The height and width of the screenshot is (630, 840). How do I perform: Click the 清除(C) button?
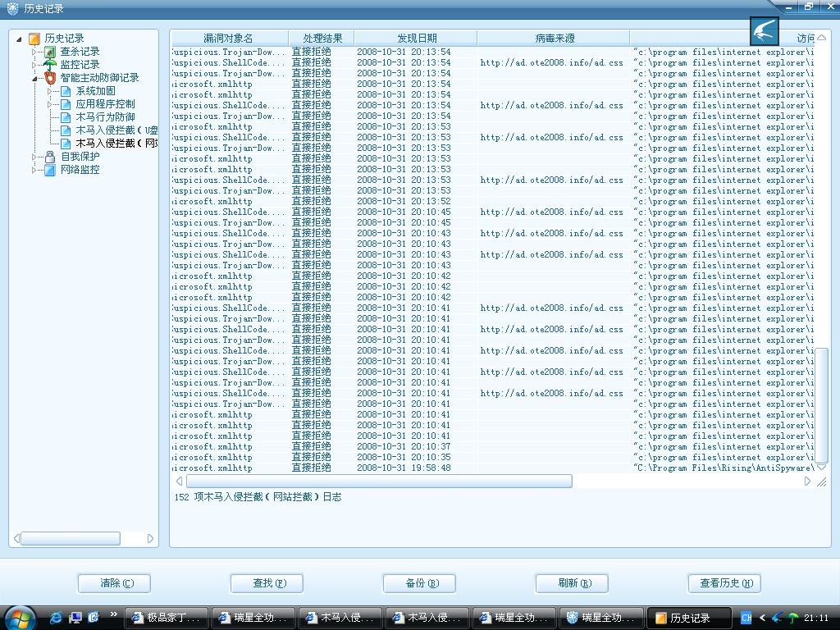114,583
